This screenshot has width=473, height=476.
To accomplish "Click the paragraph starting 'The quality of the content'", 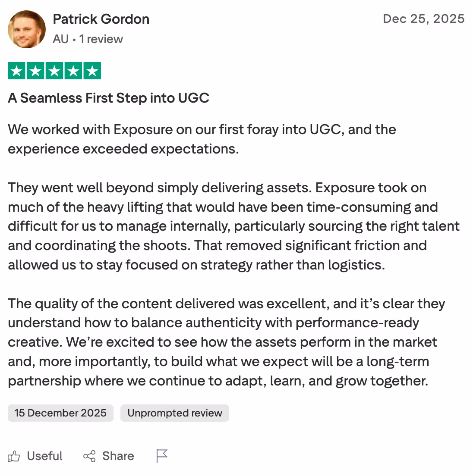I will coord(227,342).
